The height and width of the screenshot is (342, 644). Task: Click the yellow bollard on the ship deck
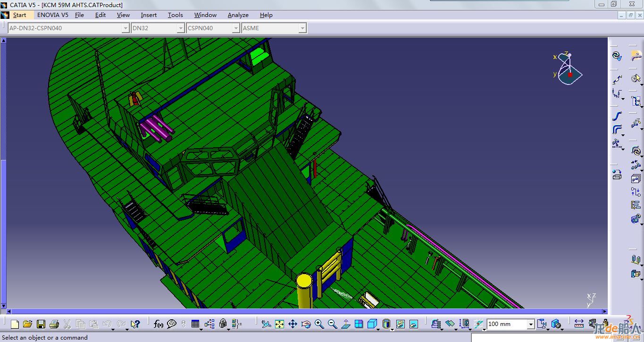tap(304, 290)
